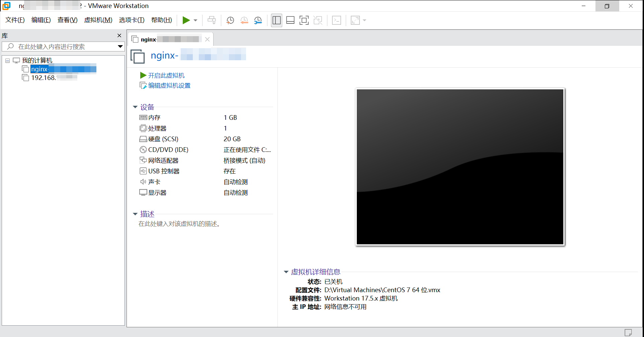Click the config file path text

[x=382, y=290]
